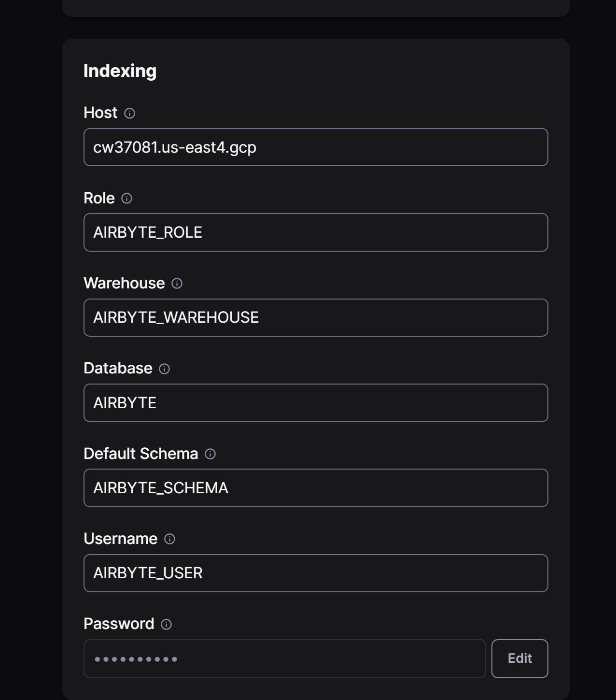The width and height of the screenshot is (616, 700).
Task: Click the Username label text
Action: (120, 539)
